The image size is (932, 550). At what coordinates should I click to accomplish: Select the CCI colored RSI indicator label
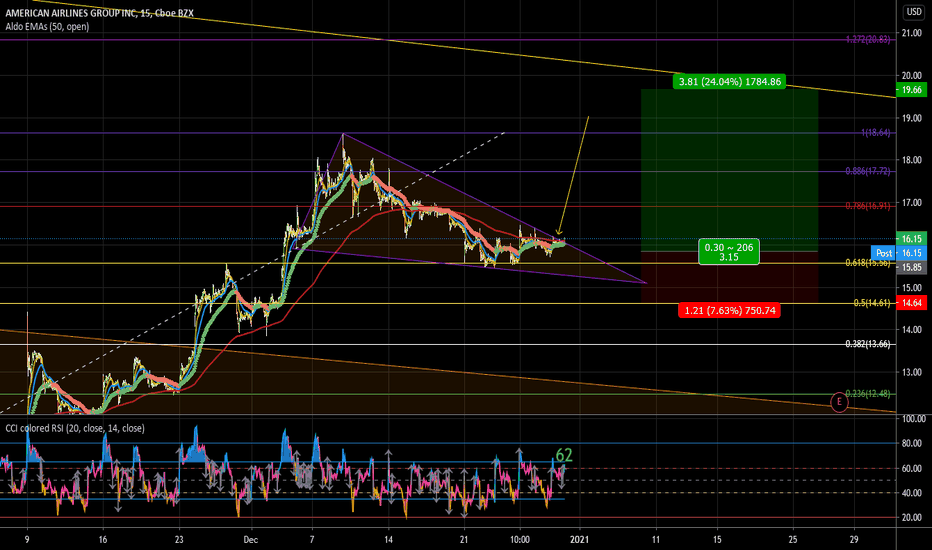point(75,428)
